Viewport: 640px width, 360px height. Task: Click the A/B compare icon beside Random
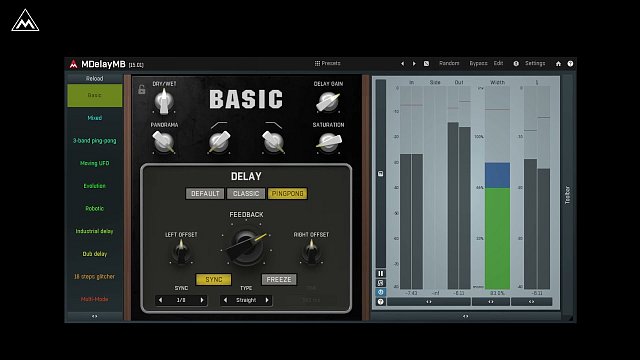[426, 64]
